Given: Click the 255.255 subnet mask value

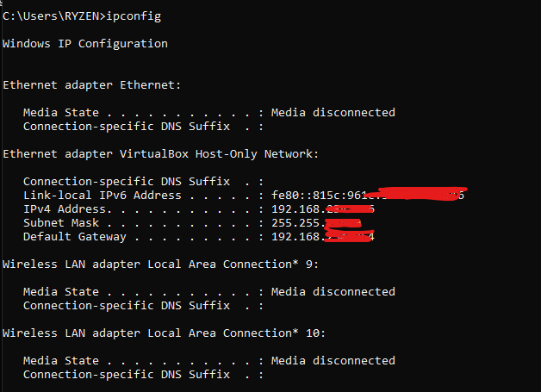Looking at the screenshot, I should pyautogui.click(x=316, y=223).
